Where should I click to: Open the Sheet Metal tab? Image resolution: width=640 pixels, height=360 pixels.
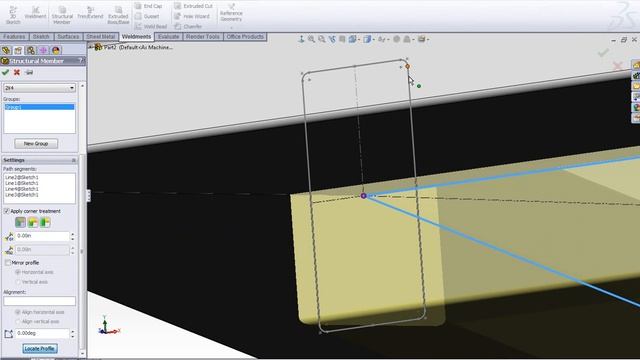coord(100,37)
